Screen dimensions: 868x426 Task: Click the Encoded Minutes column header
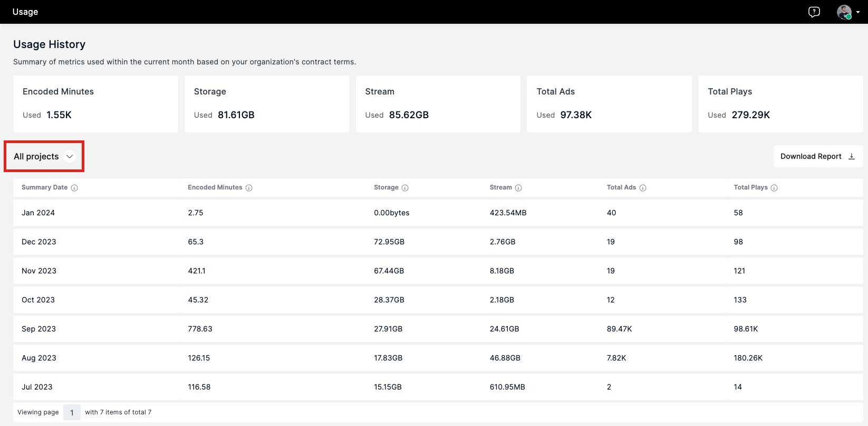pyautogui.click(x=215, y=187)
